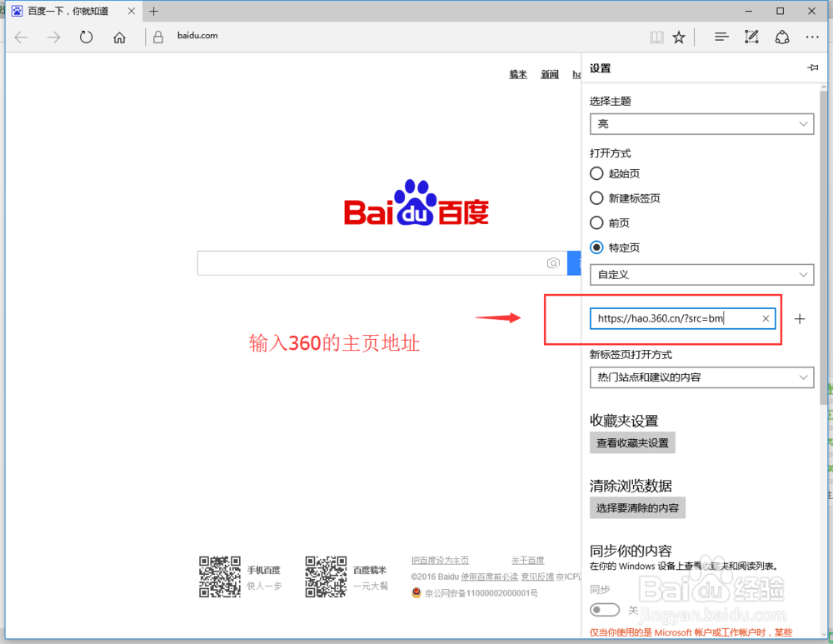
Task: Click the padlock site security icon
Action: 158,37
